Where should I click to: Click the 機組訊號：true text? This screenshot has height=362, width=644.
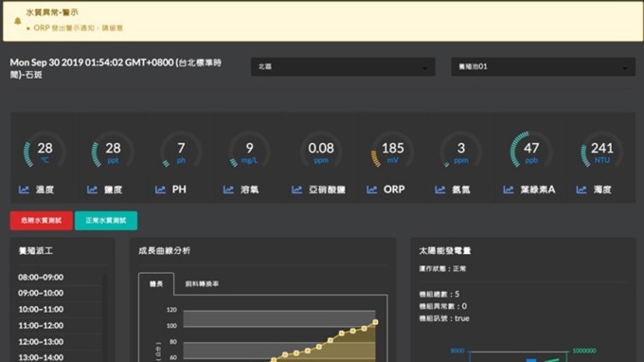coord(444,318)
